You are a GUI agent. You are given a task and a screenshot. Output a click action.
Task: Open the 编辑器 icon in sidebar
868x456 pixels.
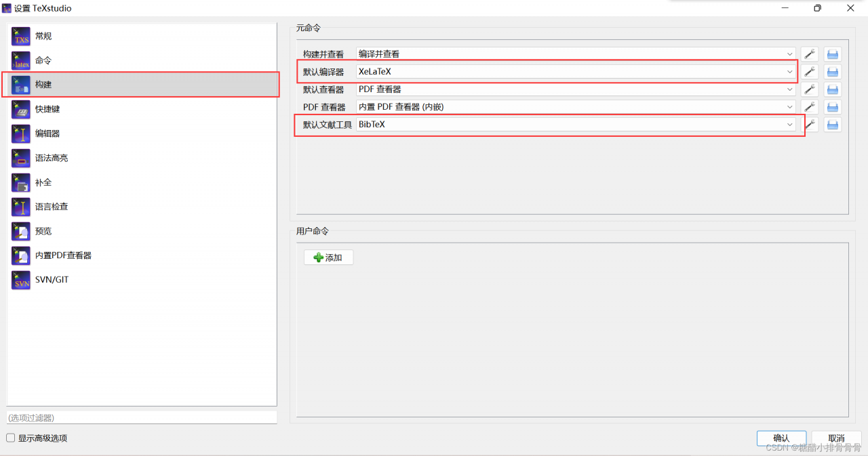[21, 133]
